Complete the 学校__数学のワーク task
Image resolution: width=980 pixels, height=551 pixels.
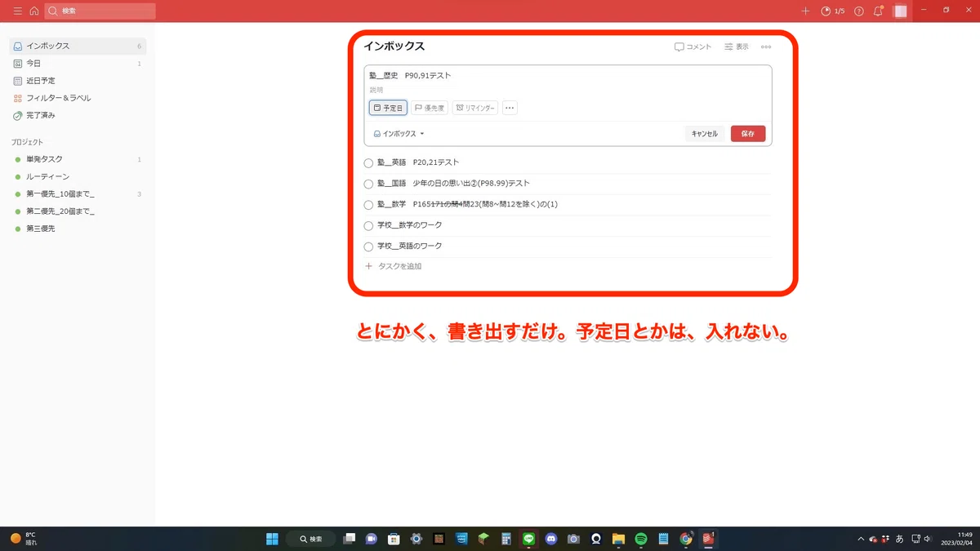pyautogui.click(x=368, y=225)
